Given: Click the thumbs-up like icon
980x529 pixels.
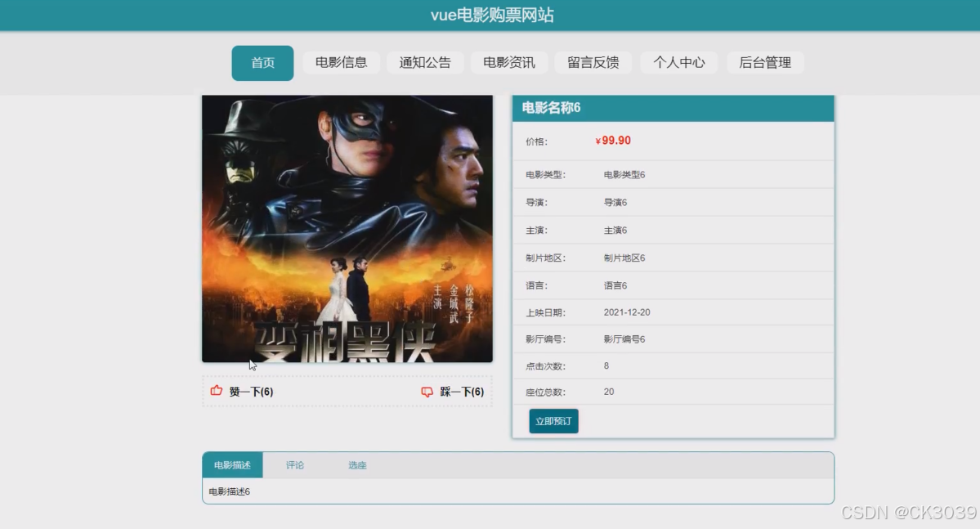Looking at the screenshot, I should tap(217, 391).
